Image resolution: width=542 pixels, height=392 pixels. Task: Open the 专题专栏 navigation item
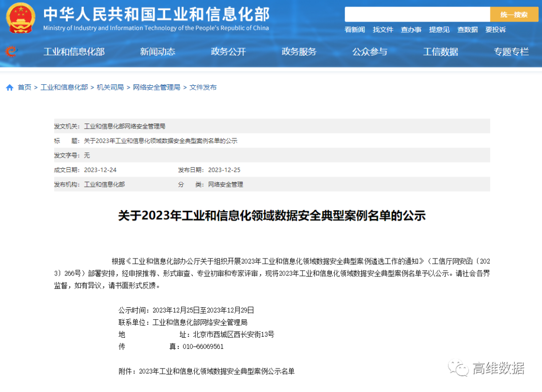click(x=511, y=51)
